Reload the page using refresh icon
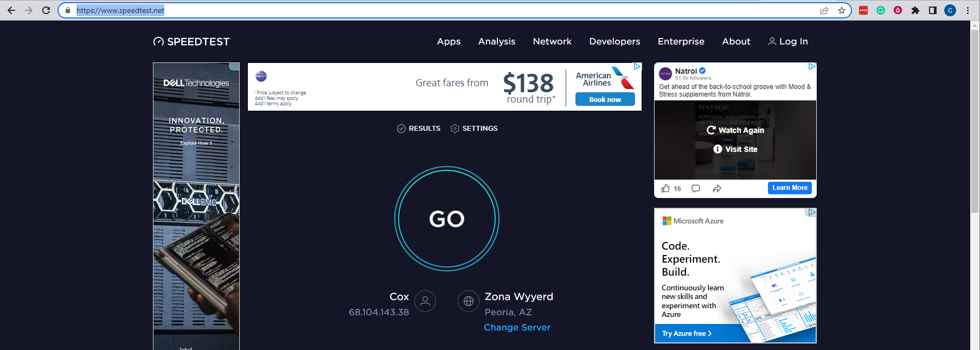Screen dimensions: 980x350 coord(46,10)
